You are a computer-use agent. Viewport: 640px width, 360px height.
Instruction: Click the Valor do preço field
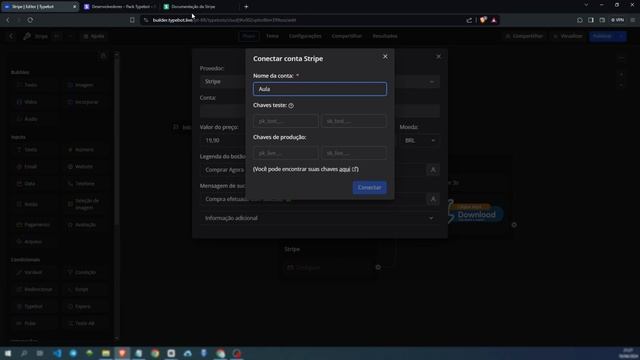coord(222,140)
